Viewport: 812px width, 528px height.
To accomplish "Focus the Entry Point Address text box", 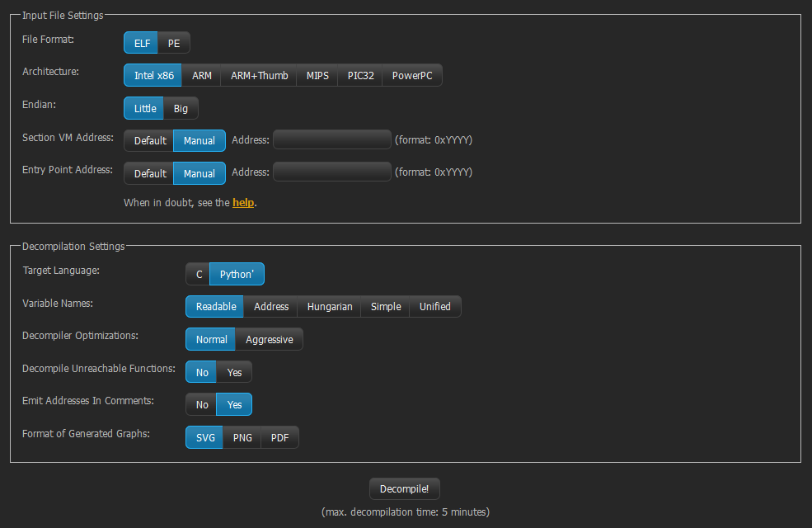I will coord(331,173).
